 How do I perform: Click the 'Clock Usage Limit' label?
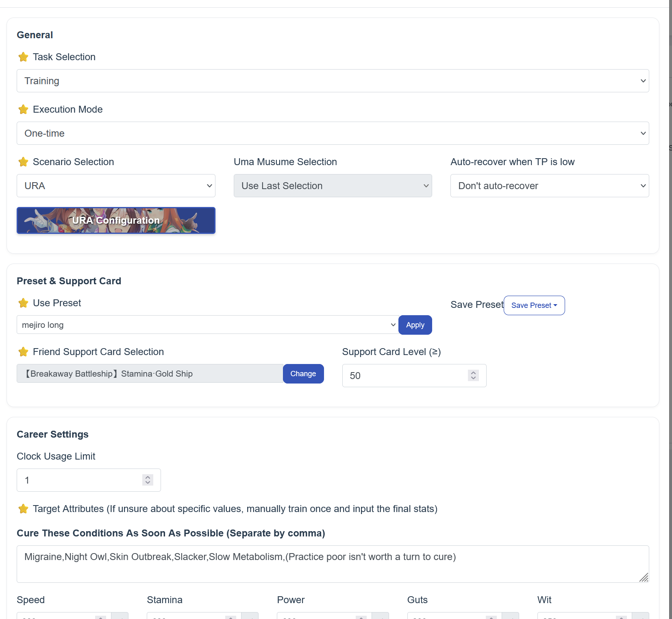(x=56, y=456)
